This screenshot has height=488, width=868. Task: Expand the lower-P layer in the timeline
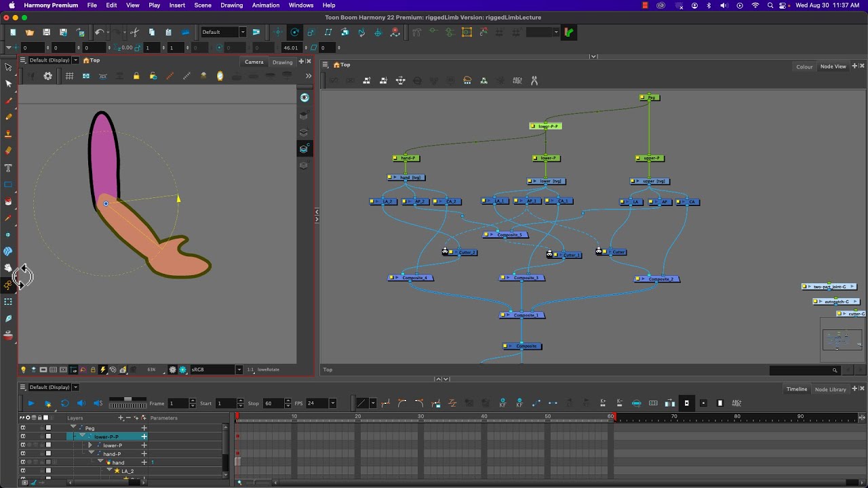point(90,445)
